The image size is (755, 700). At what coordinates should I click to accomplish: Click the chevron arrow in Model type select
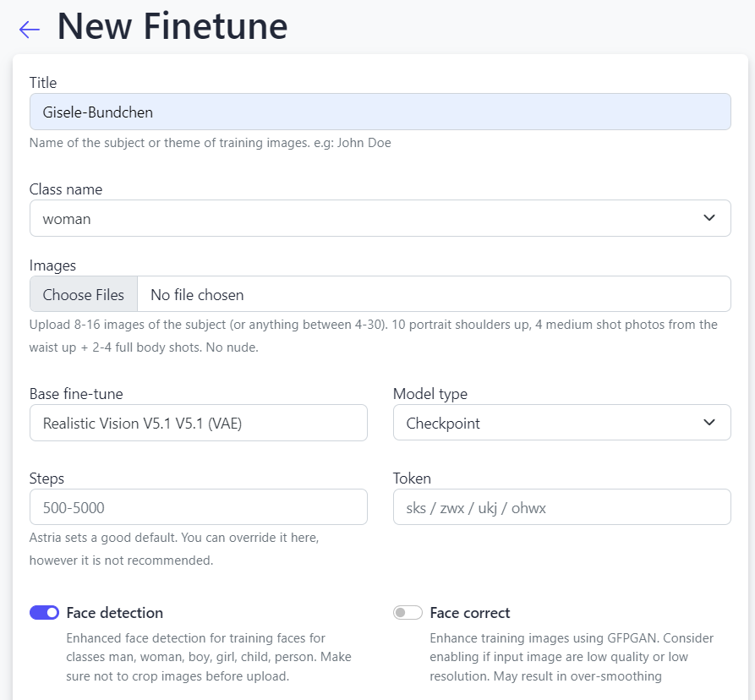tap(708, 423)
